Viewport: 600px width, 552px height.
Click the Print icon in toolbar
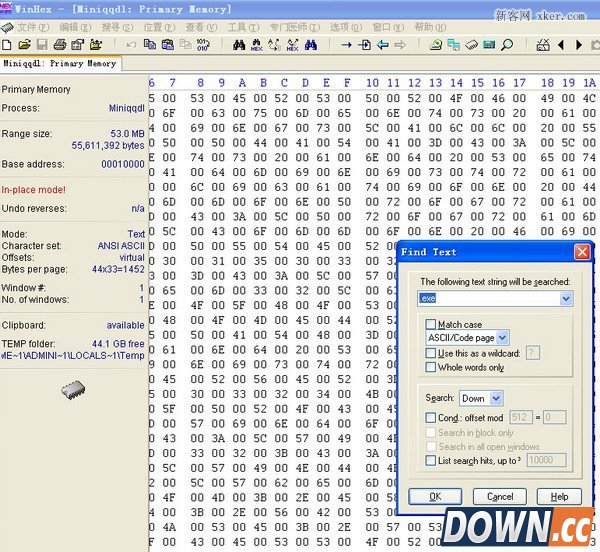coord(60,45)
